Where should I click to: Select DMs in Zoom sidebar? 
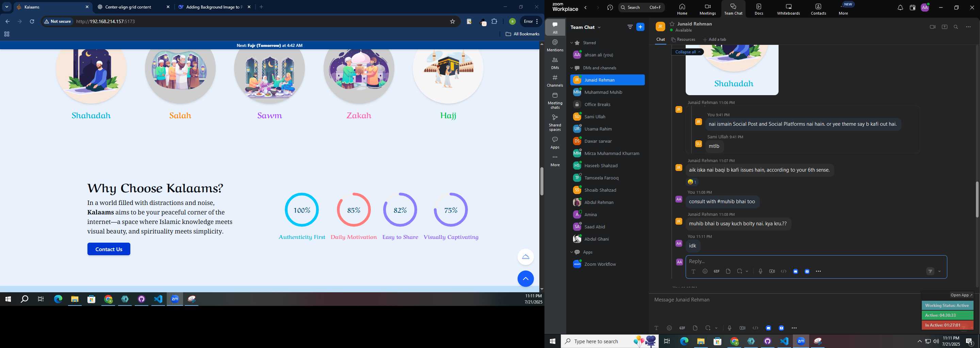[x=555, y=64]
